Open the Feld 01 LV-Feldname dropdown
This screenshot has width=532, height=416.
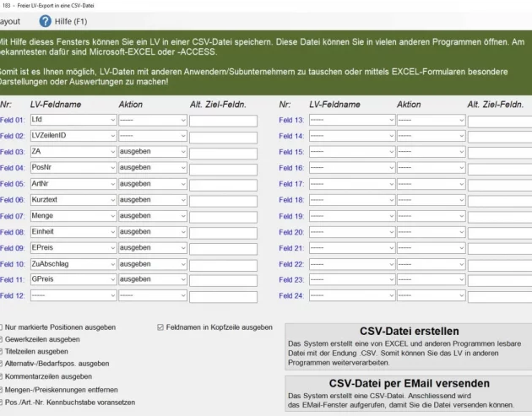point(112,120)
